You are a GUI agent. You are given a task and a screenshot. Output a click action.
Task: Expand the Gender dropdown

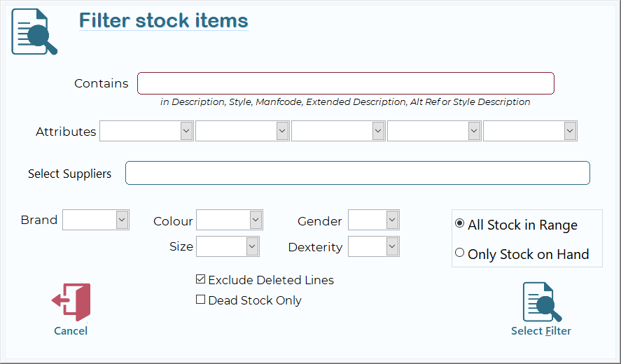point(392,220)
